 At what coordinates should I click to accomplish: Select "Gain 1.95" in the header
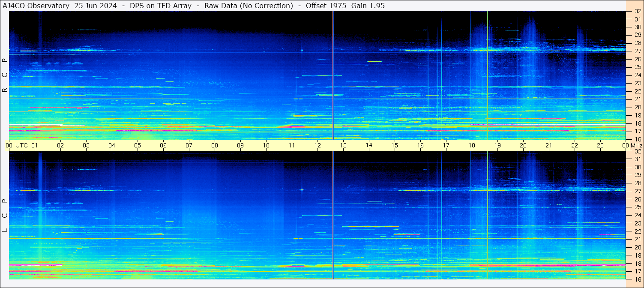[368, 6]
